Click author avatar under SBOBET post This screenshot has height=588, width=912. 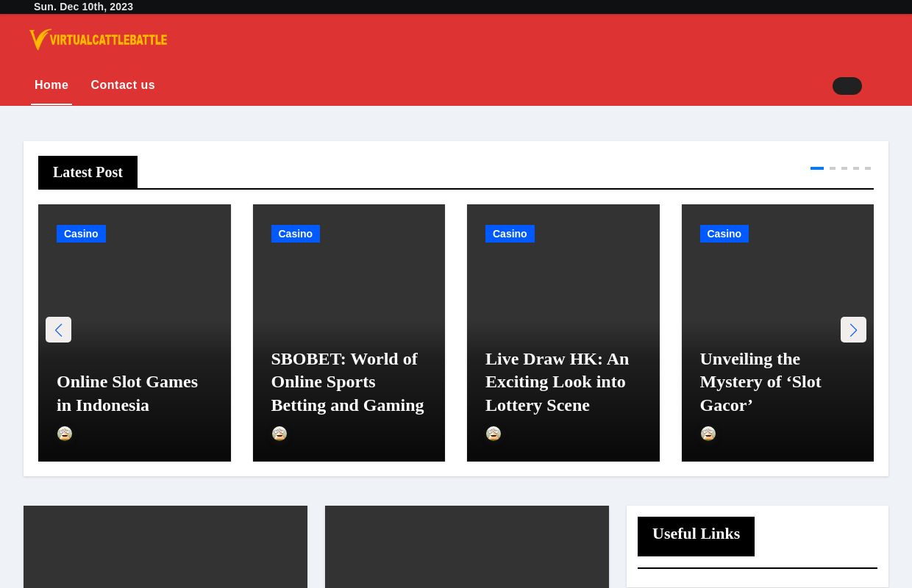279,434
